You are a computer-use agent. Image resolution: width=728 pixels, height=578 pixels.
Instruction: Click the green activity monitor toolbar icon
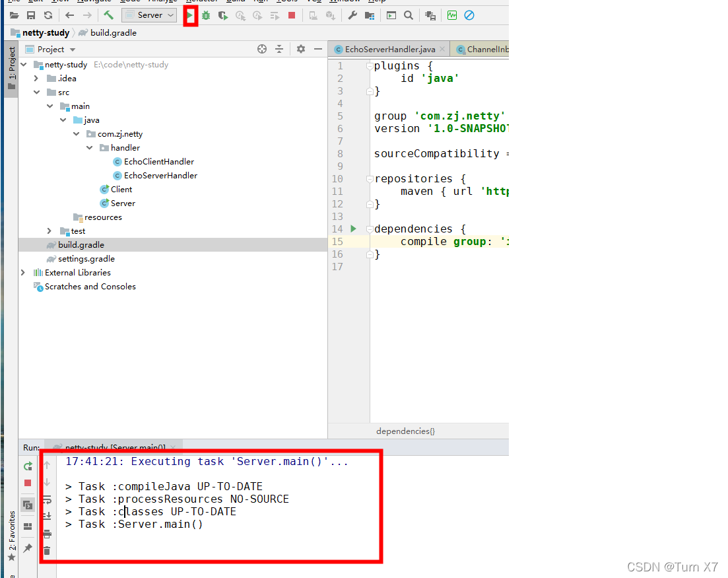point(451,15)
